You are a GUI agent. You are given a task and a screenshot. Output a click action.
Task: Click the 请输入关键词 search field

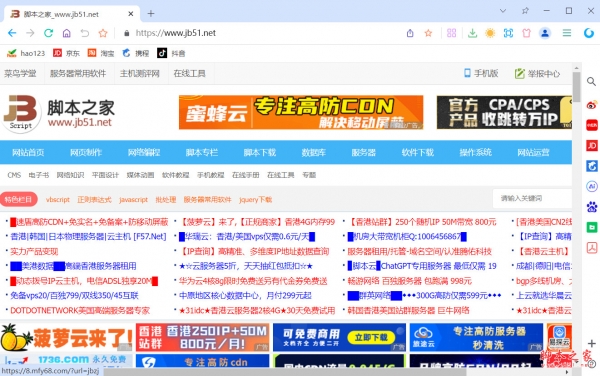click(533, 198)
